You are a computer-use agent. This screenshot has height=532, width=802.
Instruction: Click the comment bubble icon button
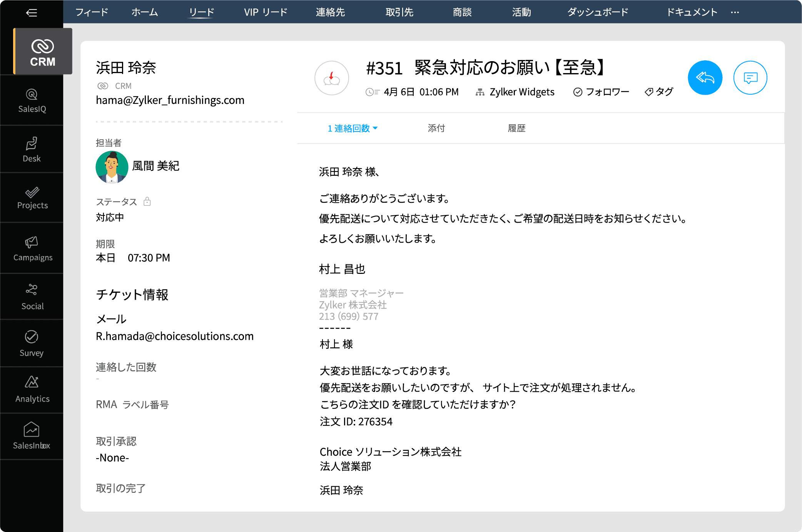pos(750,78)
